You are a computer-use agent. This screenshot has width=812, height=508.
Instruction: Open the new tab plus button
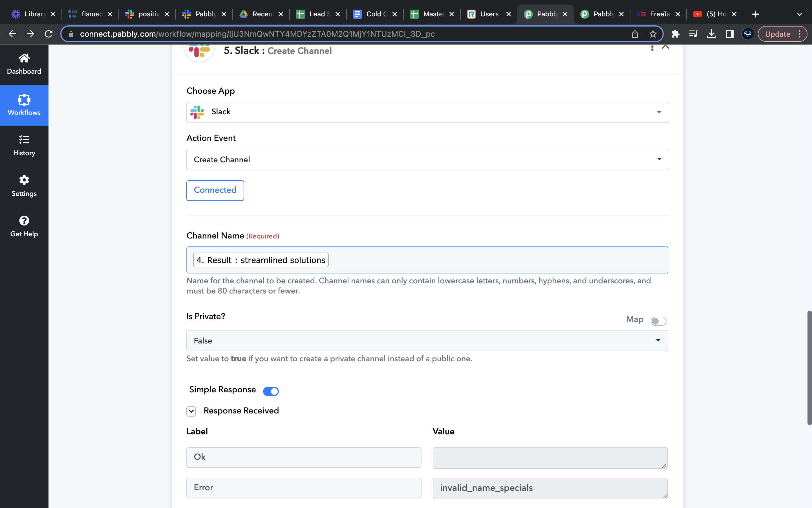(756, 14)
